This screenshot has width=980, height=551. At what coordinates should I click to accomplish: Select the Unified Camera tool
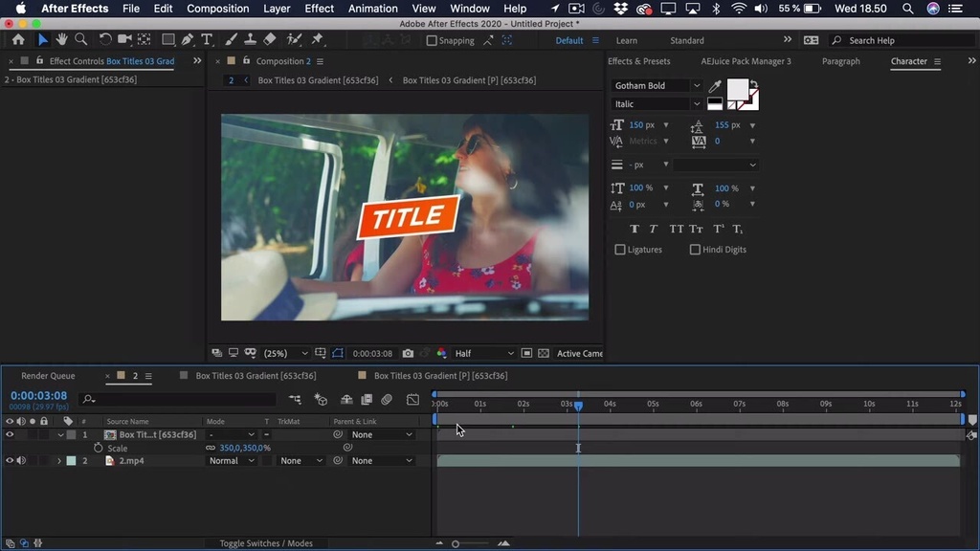[x=124, y=40]
